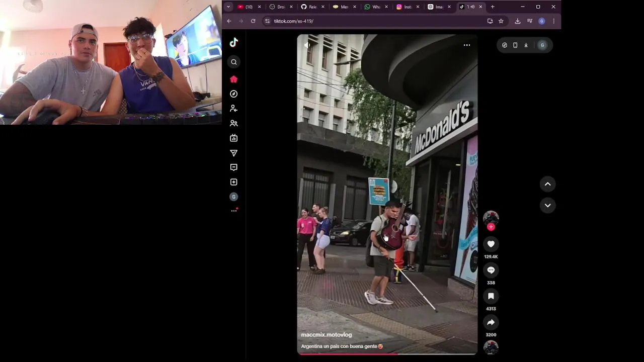This screenshot has height=362, width=644.
Task: Open creator avatar above the heart
Action: point(491,218)
